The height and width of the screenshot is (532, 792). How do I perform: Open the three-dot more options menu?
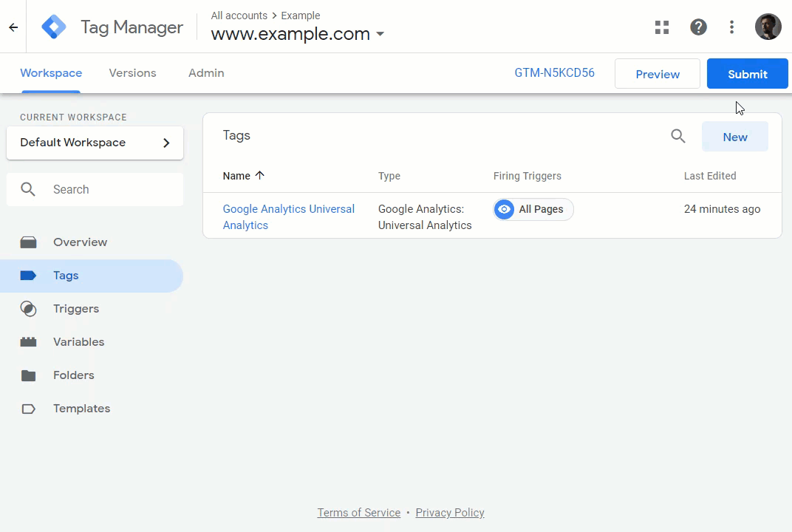tap(731, 27)
